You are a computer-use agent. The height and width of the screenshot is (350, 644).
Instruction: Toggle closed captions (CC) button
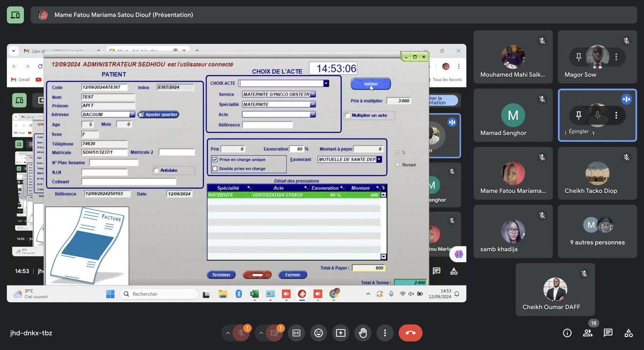tap(296, 333)
